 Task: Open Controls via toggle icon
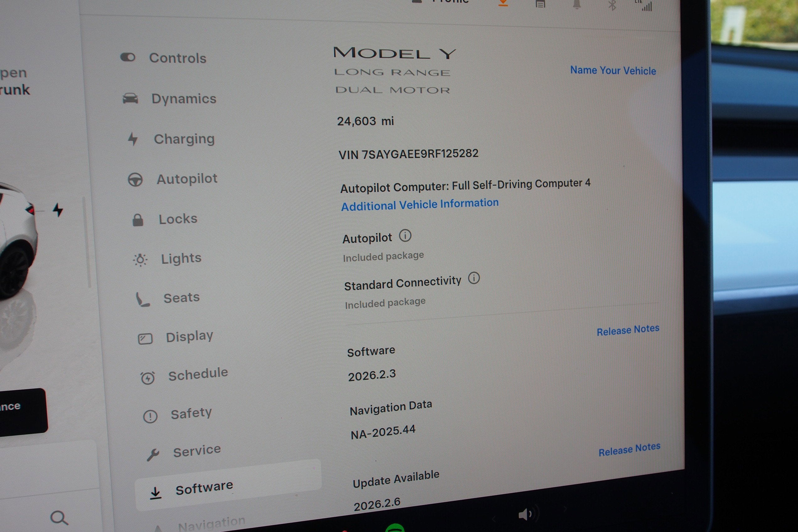pyautogui.click(x=128, y=57)
